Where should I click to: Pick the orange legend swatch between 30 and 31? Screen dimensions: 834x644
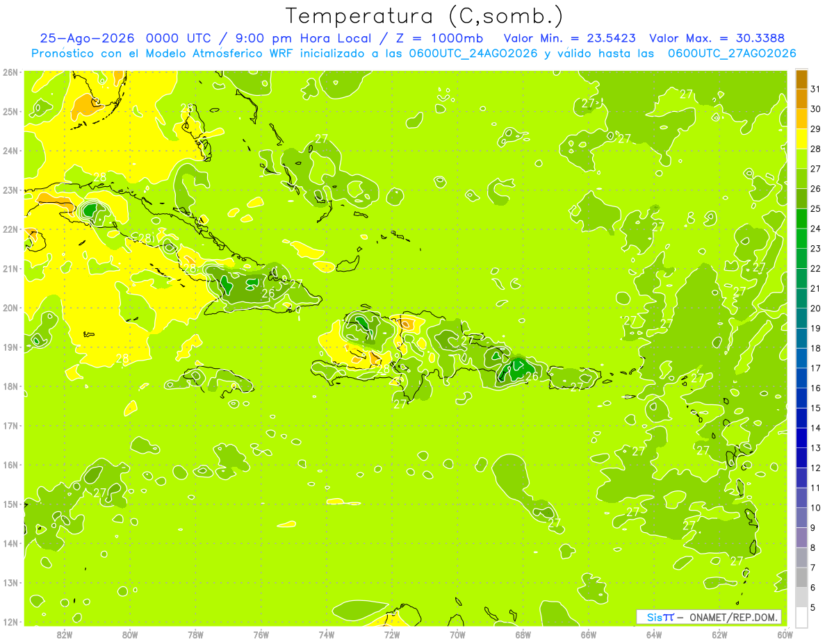click(x=801, y=99)
